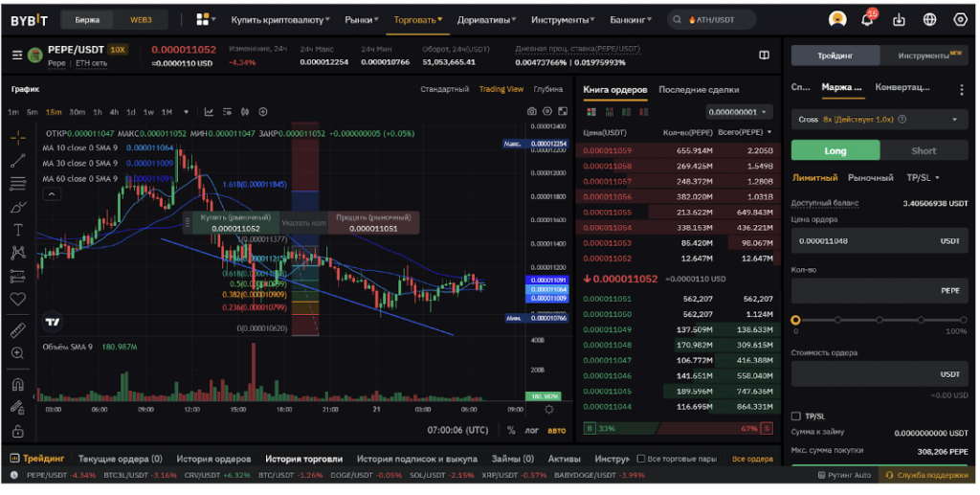Open the settings hexagon icon in header
This screenshot has width=980, height=495.
tap(961, 19)
